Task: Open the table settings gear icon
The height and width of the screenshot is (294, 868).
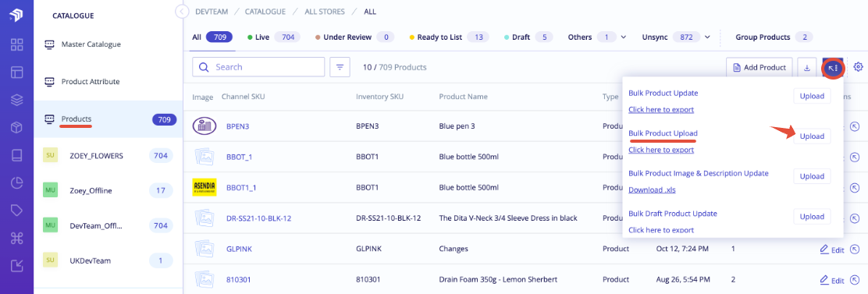Action: click(x=859, y=67)
